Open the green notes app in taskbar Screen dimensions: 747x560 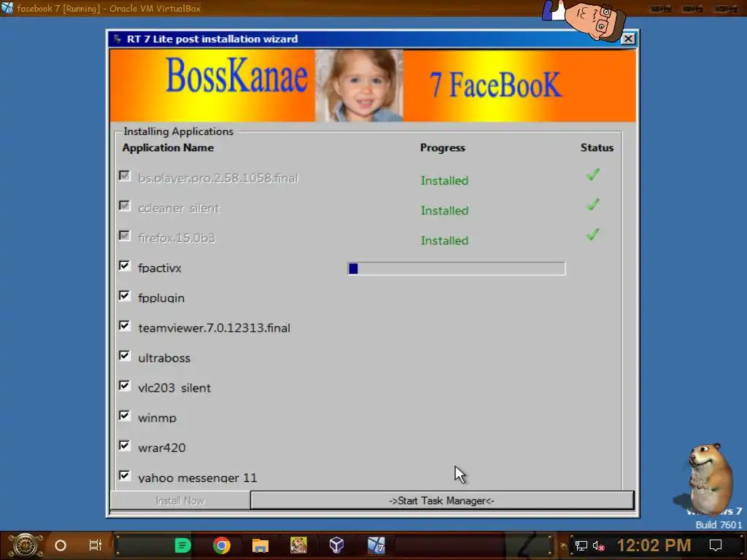(182, 545)
